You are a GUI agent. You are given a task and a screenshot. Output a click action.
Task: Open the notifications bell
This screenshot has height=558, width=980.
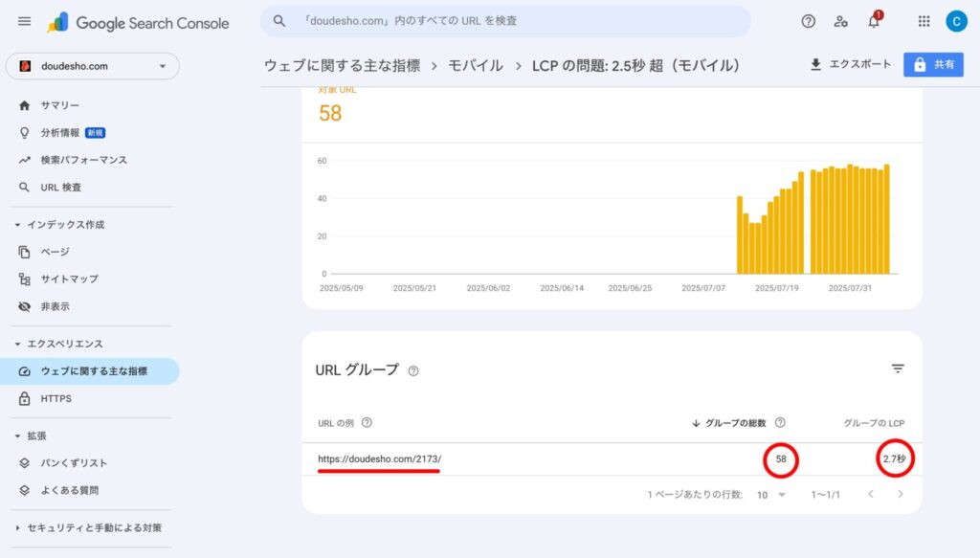pyautogui.click(x=873, y=21)
